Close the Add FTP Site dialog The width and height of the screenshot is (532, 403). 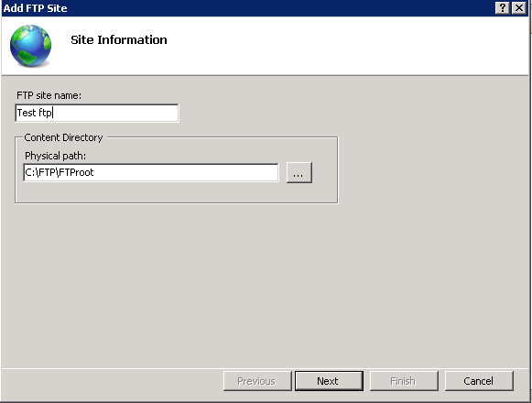click(x=519, y=8)
